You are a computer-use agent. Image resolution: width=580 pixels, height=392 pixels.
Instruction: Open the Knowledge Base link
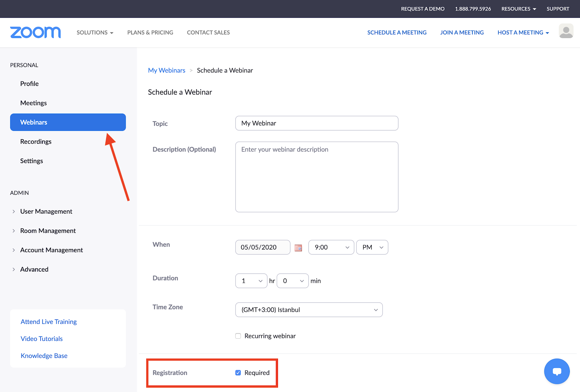pyautogui.click(x=44, y=356)
